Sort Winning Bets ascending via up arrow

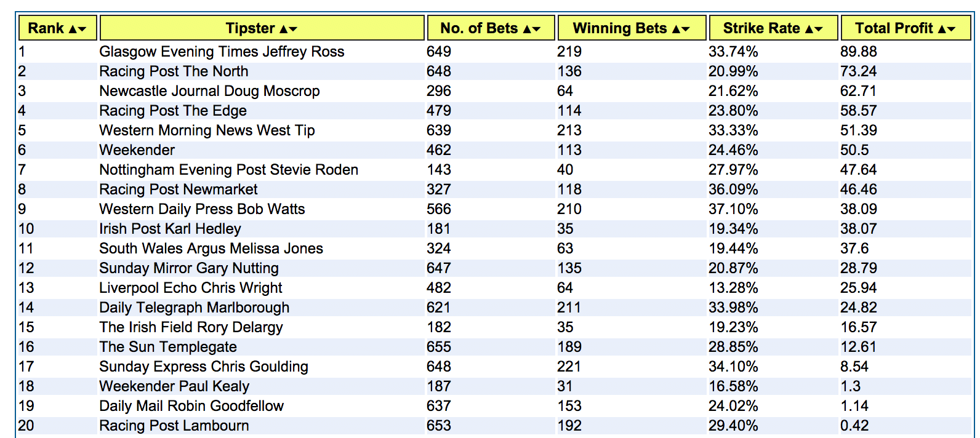click(677, 29)
